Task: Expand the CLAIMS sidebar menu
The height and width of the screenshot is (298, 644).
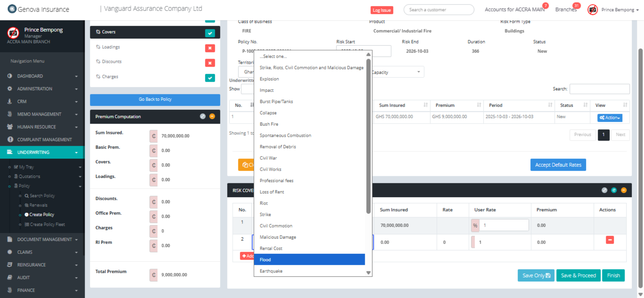Action: coord(42,252)
